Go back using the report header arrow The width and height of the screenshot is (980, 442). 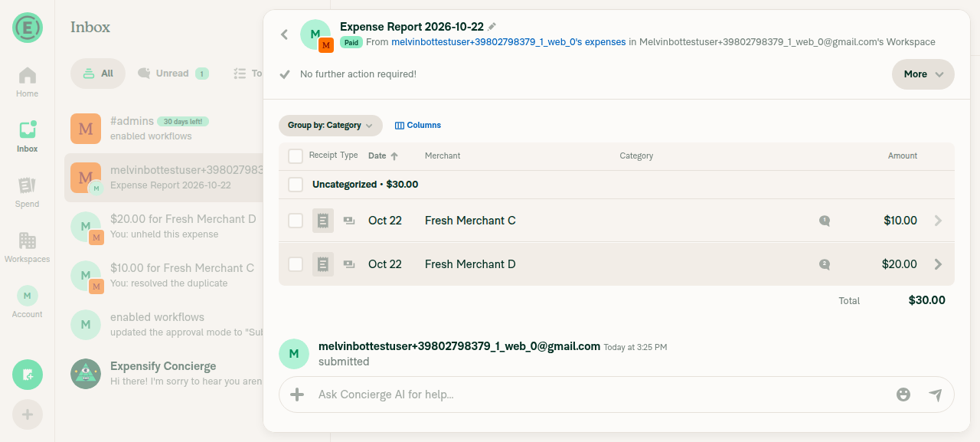pyautogui.click(x=284, y=34)
